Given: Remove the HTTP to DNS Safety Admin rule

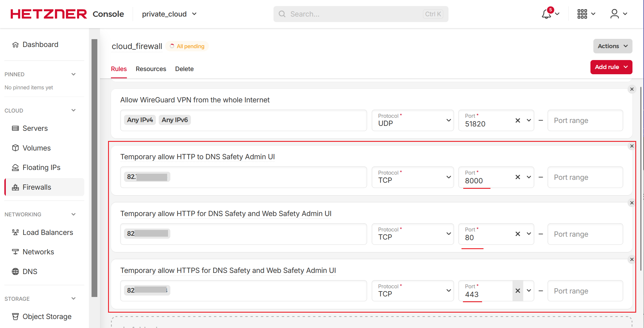Looking at the screenshot, I should [x=632, y=146].
